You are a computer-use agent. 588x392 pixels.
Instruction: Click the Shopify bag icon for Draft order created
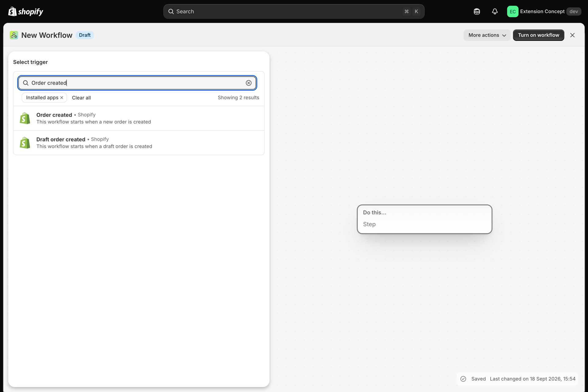click(x=25, y=143)
